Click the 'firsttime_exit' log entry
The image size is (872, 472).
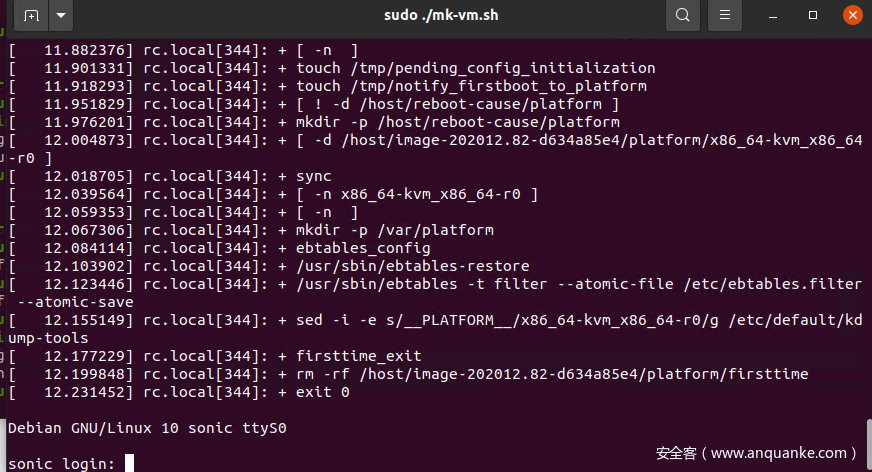point(358,356)
